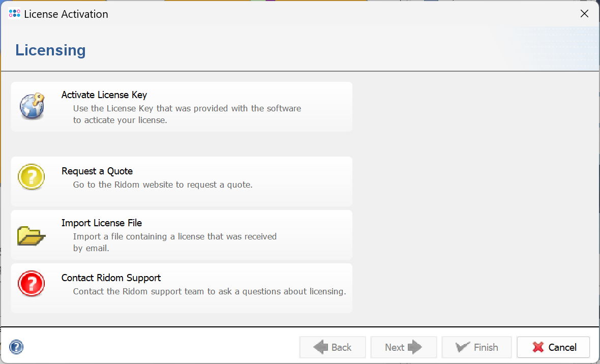Image resolution: width=600 pixels, height=364 pixels.
Task: Click the license 'received by email' description
Action: pyautogui.click(x=175, y=242)
